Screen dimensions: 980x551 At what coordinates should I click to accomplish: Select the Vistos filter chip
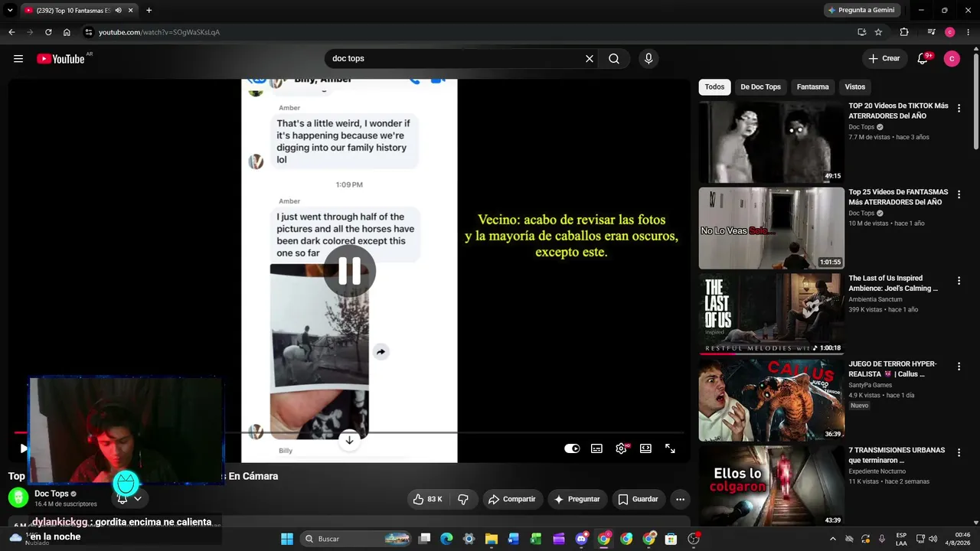(854, 87)
